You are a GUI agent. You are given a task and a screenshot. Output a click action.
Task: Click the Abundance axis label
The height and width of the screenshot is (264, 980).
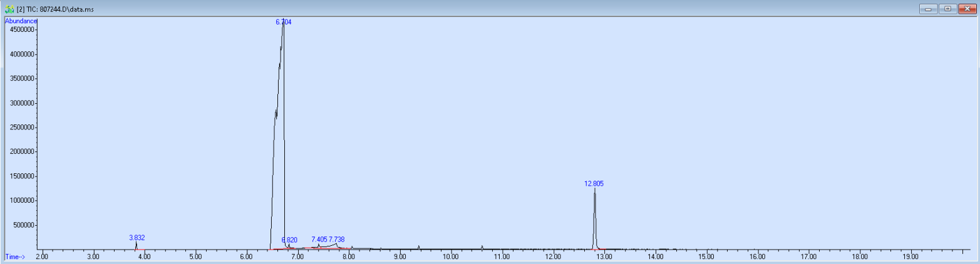tap(21, 21)
